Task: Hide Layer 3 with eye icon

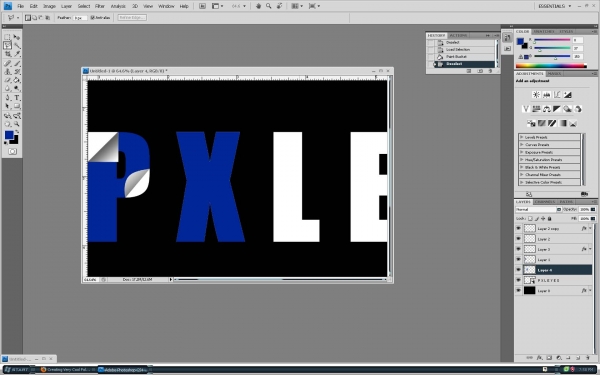Action: pyautogui.click(x=518, y=249)
